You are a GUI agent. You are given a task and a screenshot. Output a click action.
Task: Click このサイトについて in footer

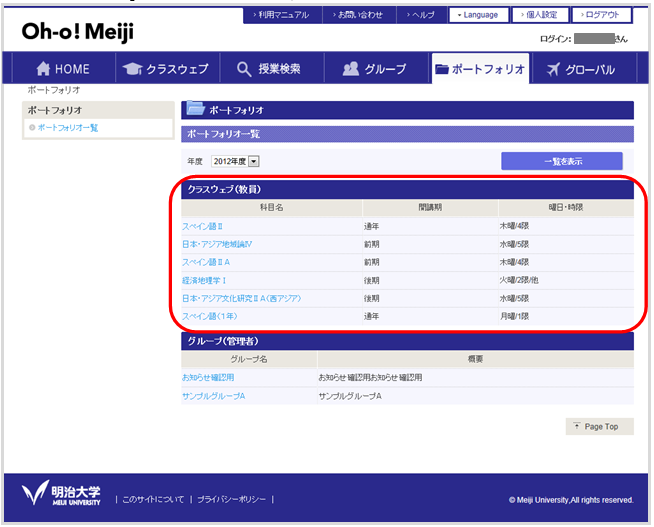(x=153, y=499)
